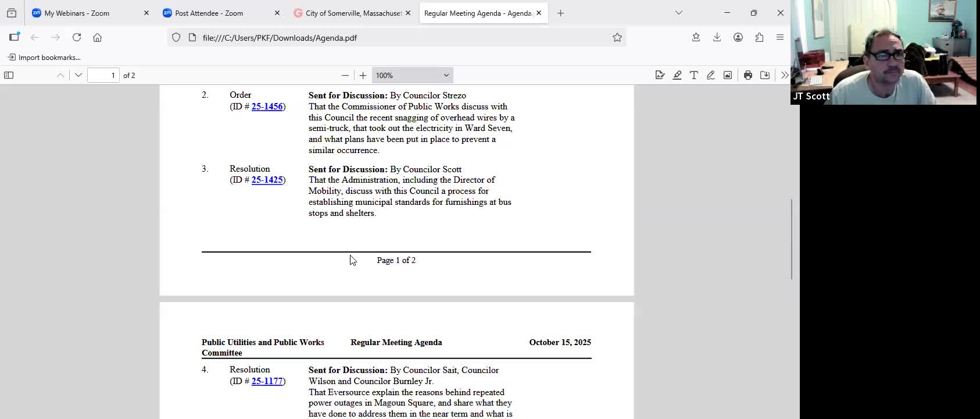Restore down the Firefox window
980x419 pixels.
[x=754, y=13]
